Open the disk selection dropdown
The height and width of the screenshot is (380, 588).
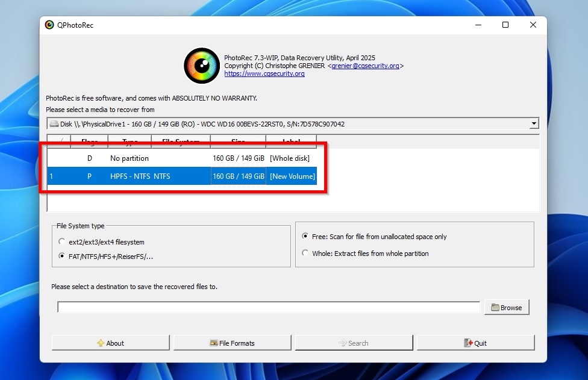tap(533, 123)
